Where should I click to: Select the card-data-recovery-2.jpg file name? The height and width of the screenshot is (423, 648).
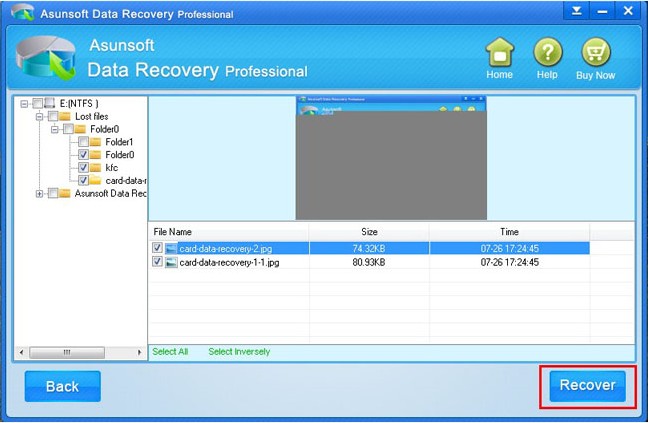pos(226,249)
